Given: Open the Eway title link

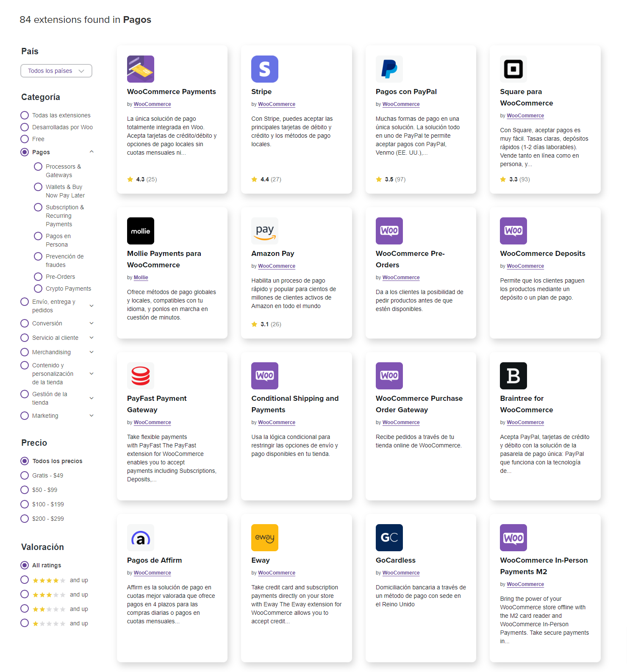Looking at the screenshot, I should tap(261, 560).
